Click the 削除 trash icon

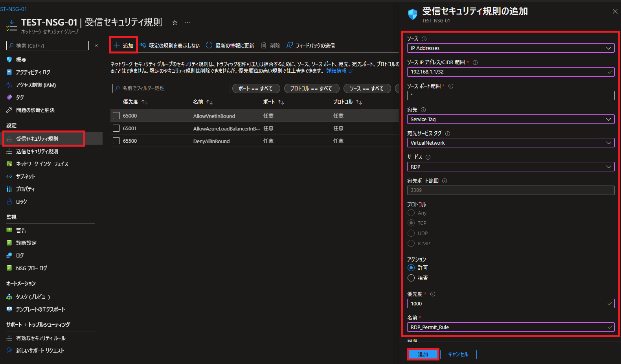[x=264, y=46]
